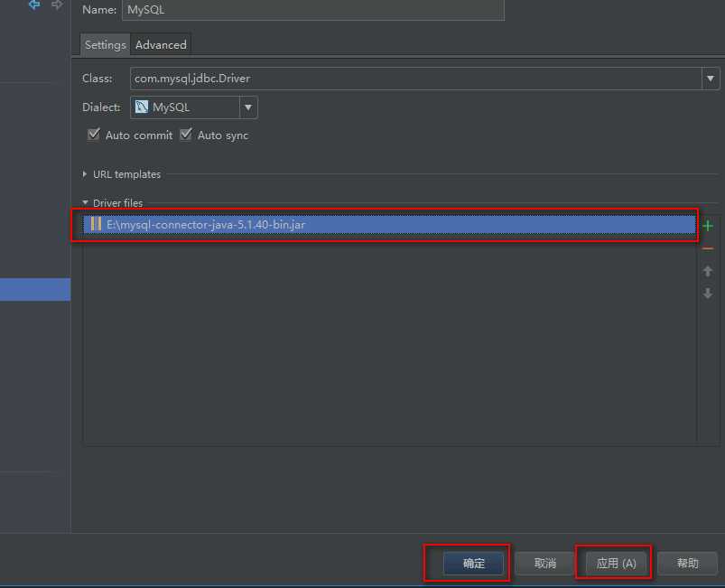The width and height of the screenshot is (725, 588).
Task: Click the 应用 (A) Apply button
Action: click(616, 563)
